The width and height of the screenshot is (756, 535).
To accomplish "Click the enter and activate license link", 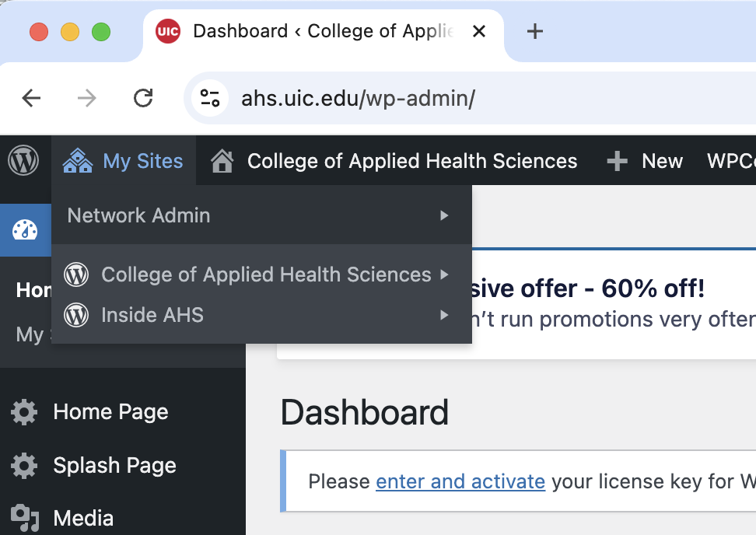I will pyautogui.click(x=460, y=481).
